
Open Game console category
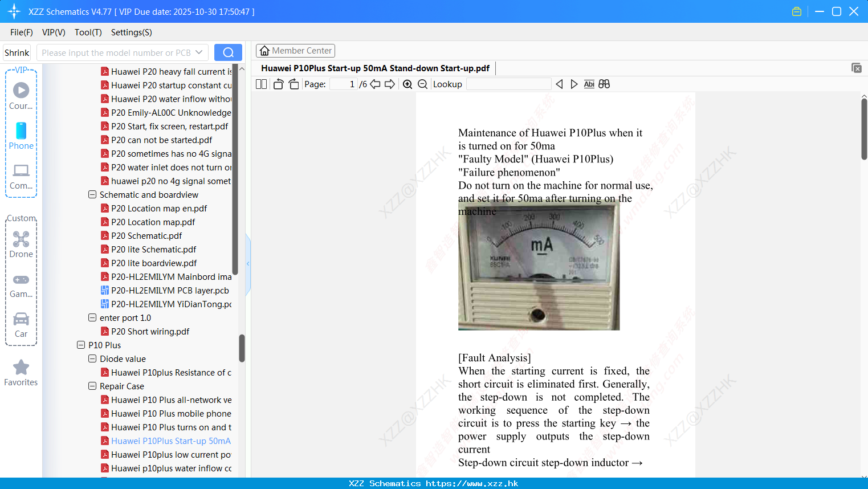coord(21,285)
